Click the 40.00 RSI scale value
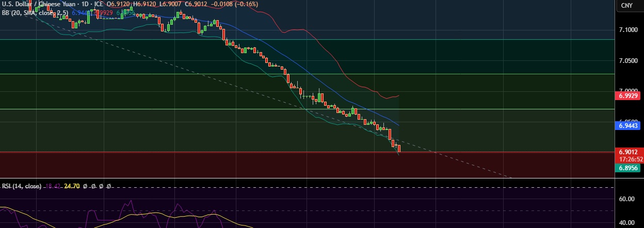This screenshot has width=644, height=228. 626,222
